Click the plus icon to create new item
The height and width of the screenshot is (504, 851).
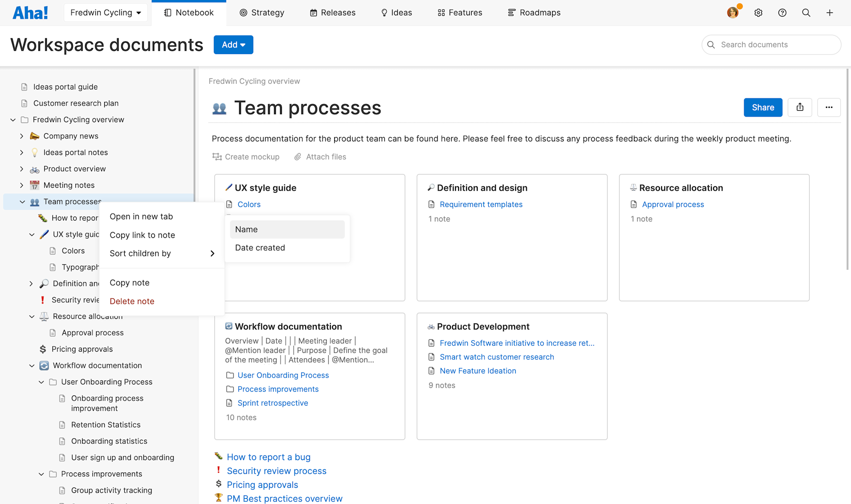(829, 12)
